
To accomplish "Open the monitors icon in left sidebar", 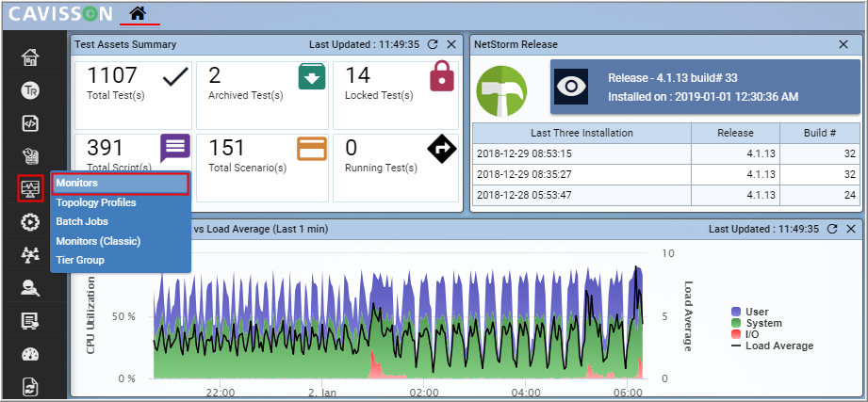I will pyautogui.click(x=29, y=188).
